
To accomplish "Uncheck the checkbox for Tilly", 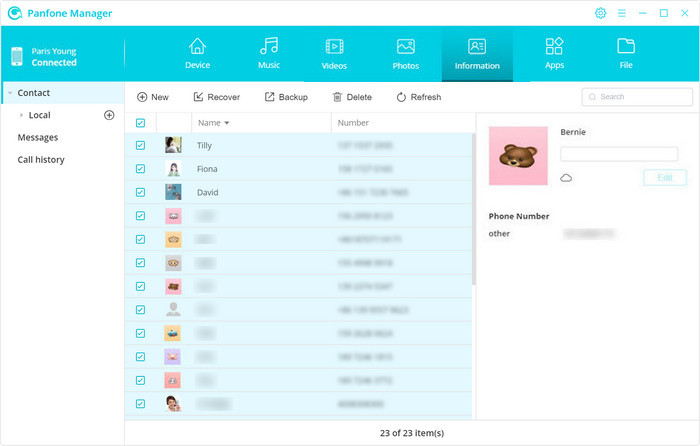I will point(140,145).
